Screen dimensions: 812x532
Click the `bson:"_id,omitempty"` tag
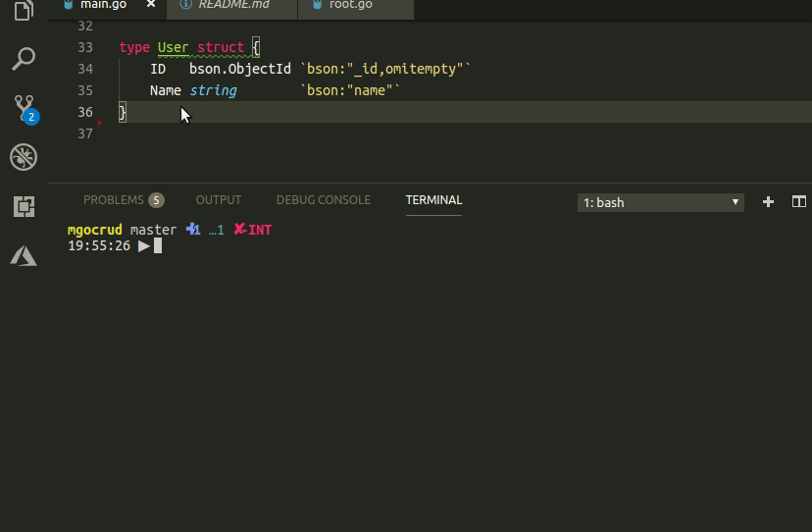tap(384, 69)
